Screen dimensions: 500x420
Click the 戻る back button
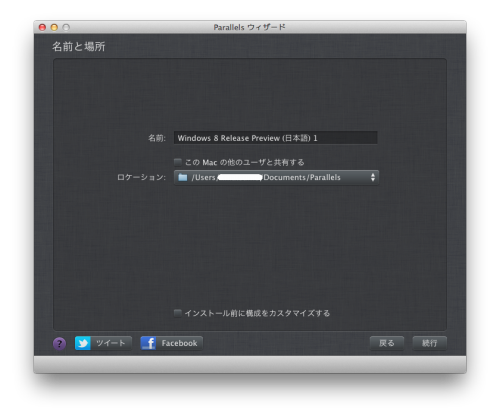(387, 343)
